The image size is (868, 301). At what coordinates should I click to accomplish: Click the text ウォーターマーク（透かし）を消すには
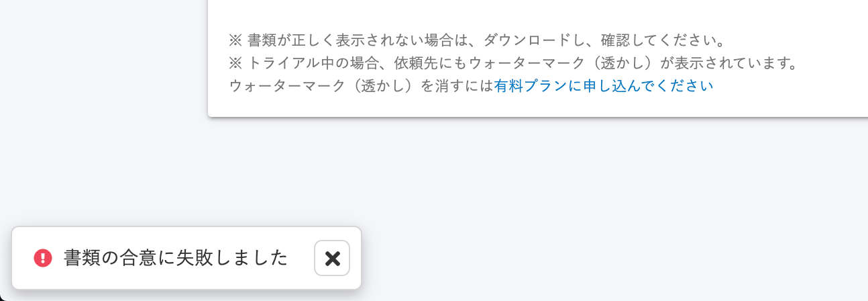[x=361, y=86]
